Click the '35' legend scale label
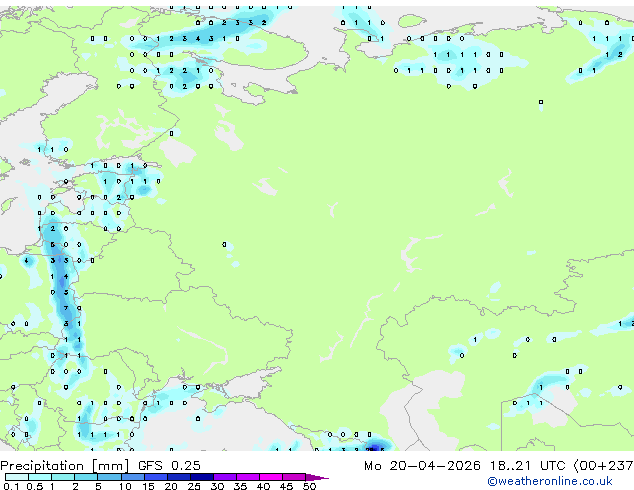Viewport: 634px width, 490px height. pos(240,486)
